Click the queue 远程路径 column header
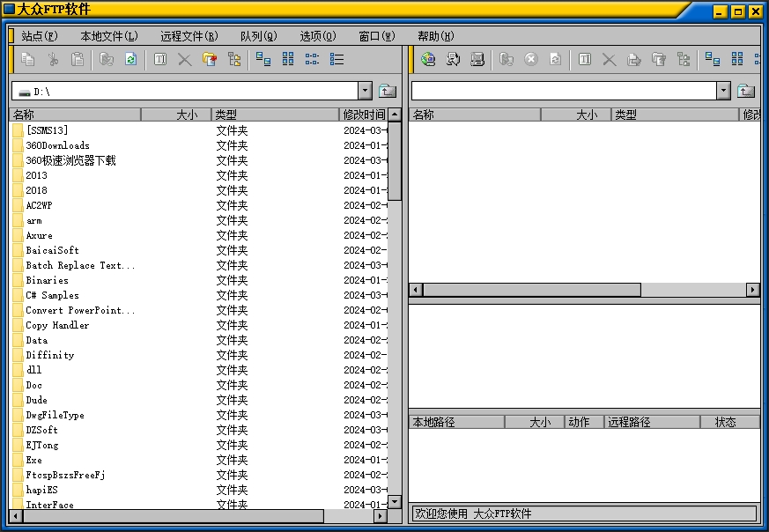Viewport: 769px width, 532px height. pyautogui.click(x=652, y=422)
